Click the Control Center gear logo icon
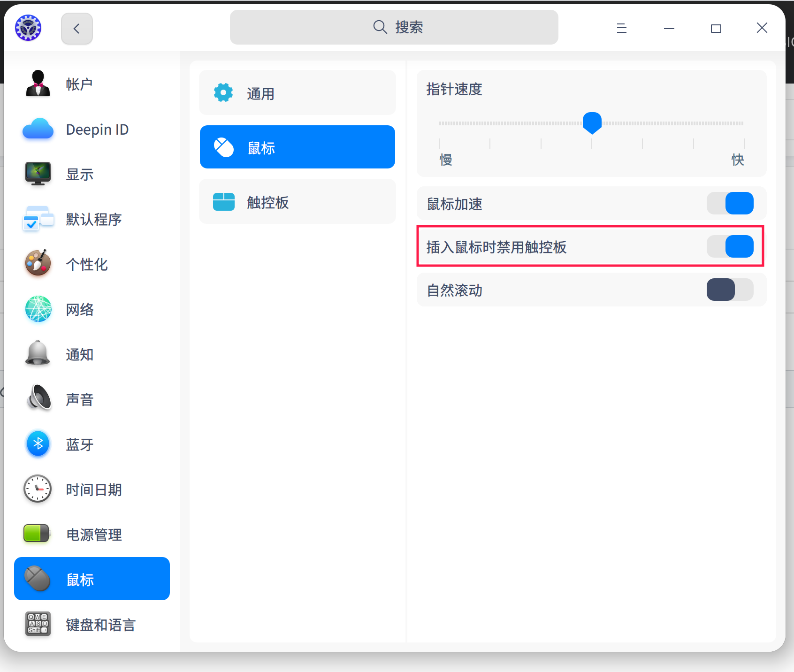The image size is (794, 672). pyautogui.click(x=28, y=28)
